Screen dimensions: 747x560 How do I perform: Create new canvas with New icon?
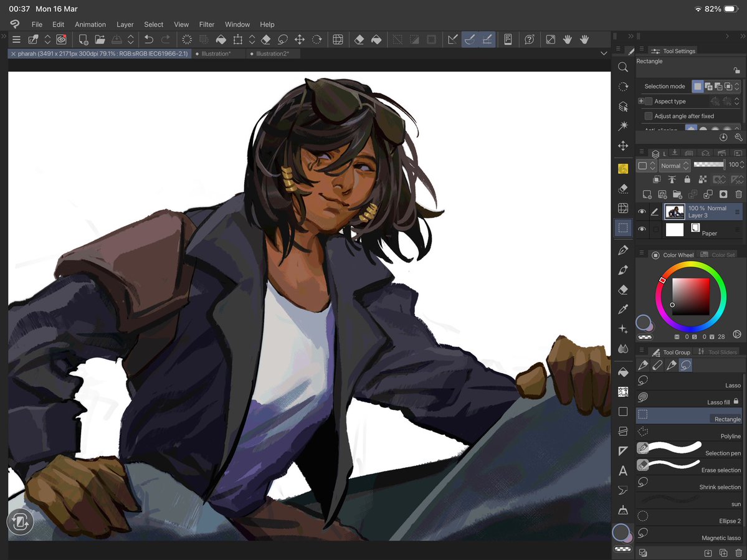pos(83,39)
